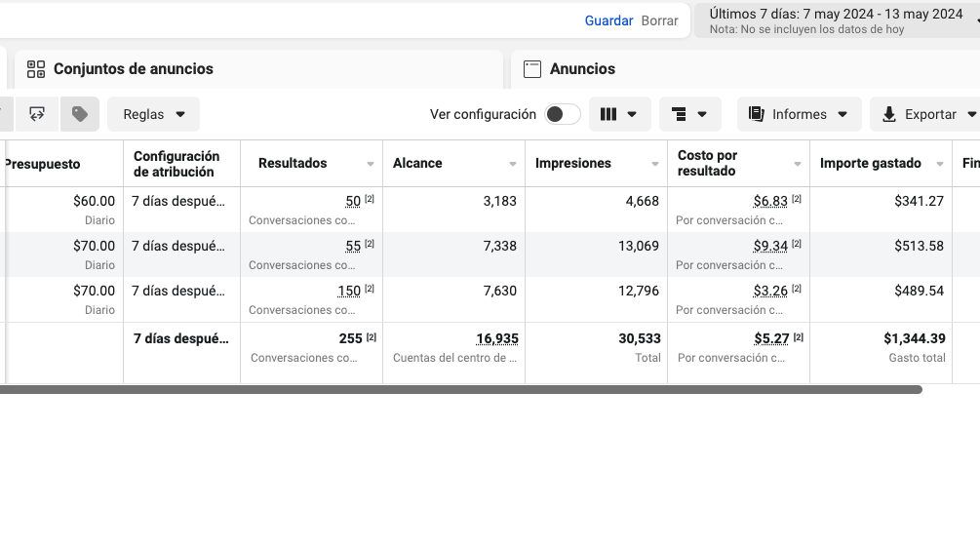Open the Resultados column sort arrow
This screenshot has height=548, width=980.
point(371,164)
